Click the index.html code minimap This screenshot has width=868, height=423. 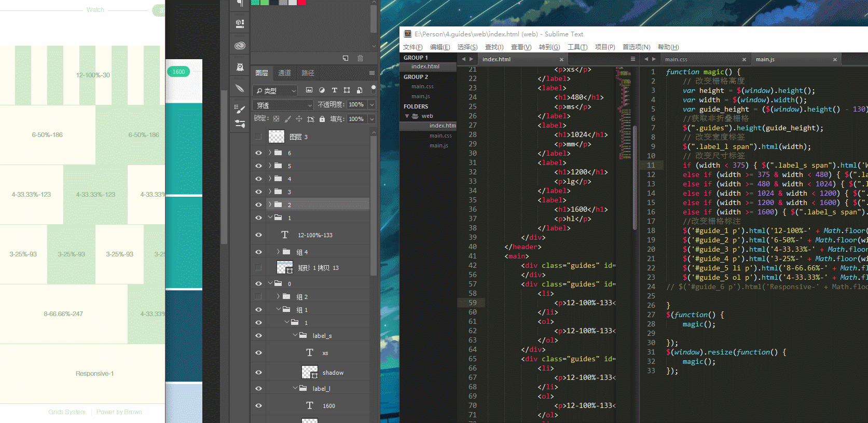click(x=624, y=114)
